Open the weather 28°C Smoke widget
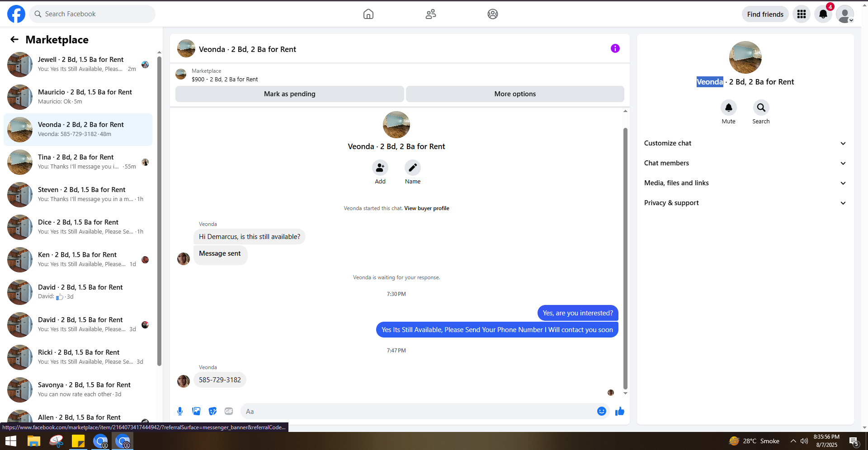868x450 pixels. [x=754, y=441]
